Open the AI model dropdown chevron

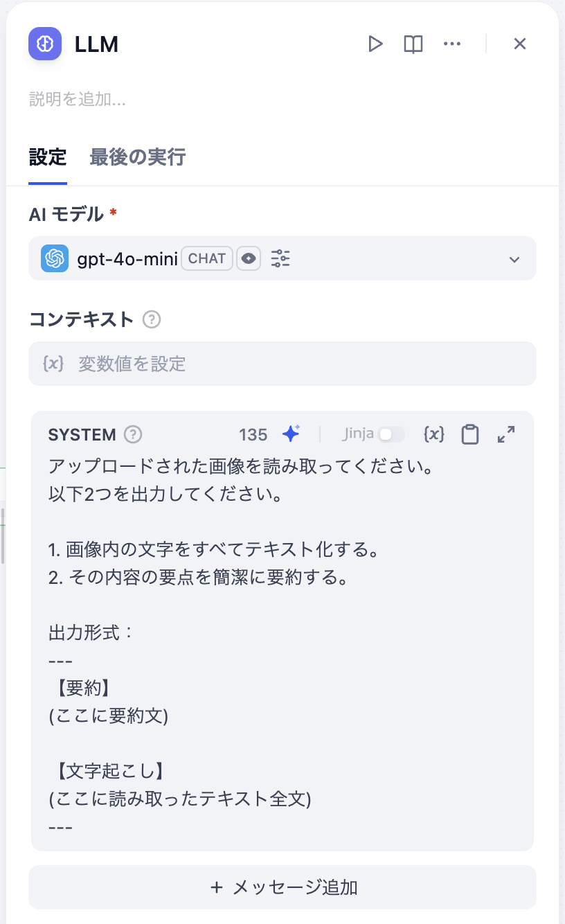pos(514,260)
